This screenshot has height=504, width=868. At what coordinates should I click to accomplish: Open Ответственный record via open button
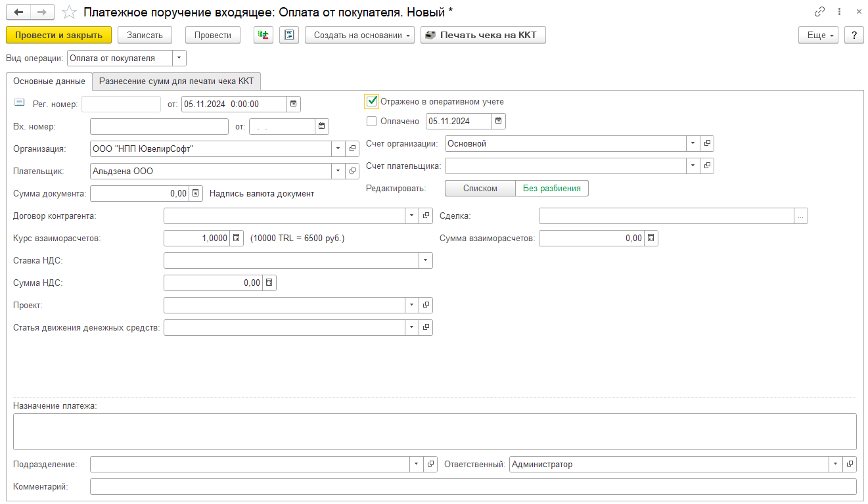coord(850,464)
